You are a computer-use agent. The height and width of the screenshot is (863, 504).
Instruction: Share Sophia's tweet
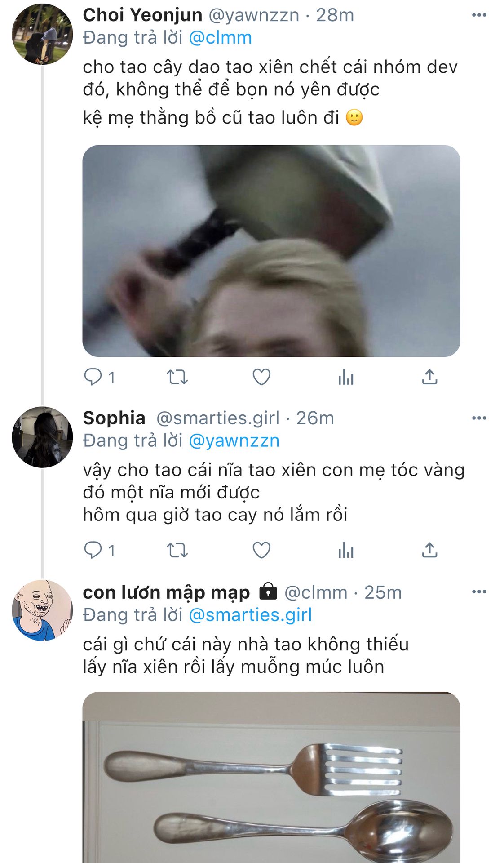[429, 550]
